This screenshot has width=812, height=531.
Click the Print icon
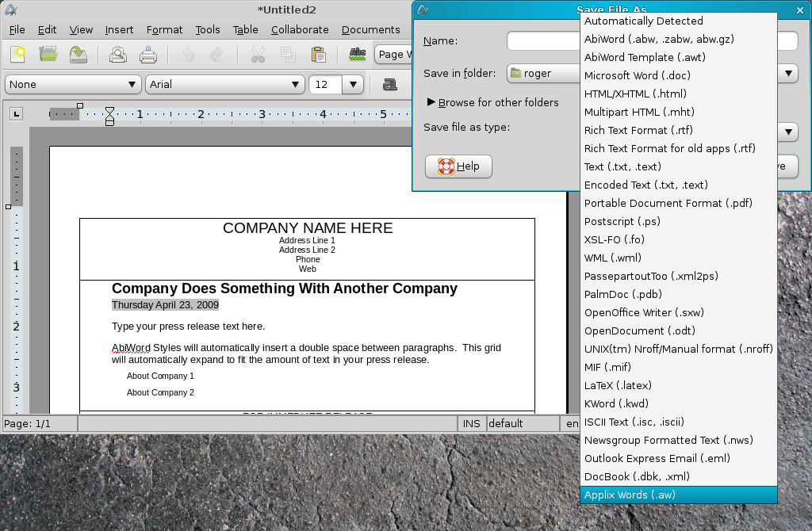point(148,55)
